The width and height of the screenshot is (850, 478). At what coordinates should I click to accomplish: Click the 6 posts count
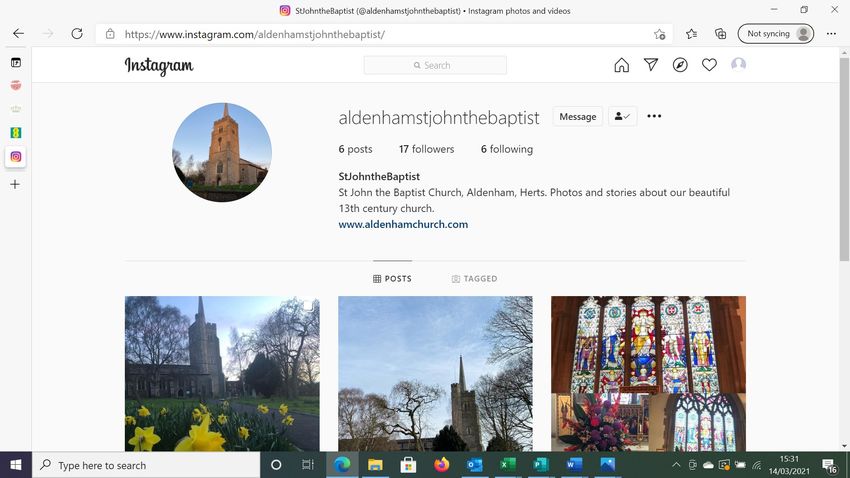coord(356,149)
